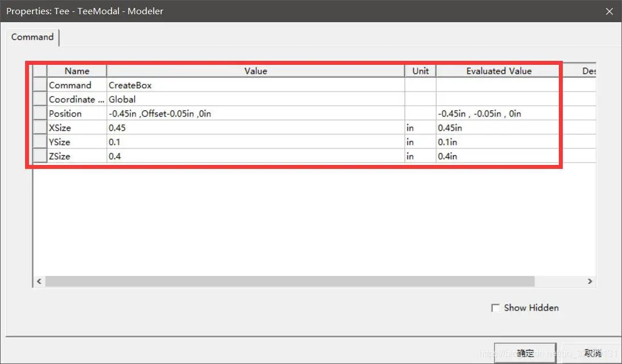Click the row selector beside Coordinate
Screen dimensions: 622x364
(x=40, y=99)
